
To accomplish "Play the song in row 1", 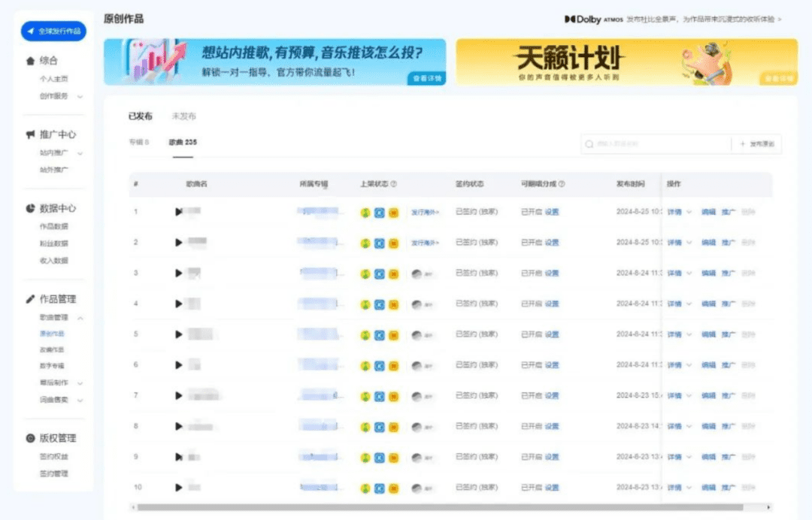I will pyautogui.click(x=178, y=212).
